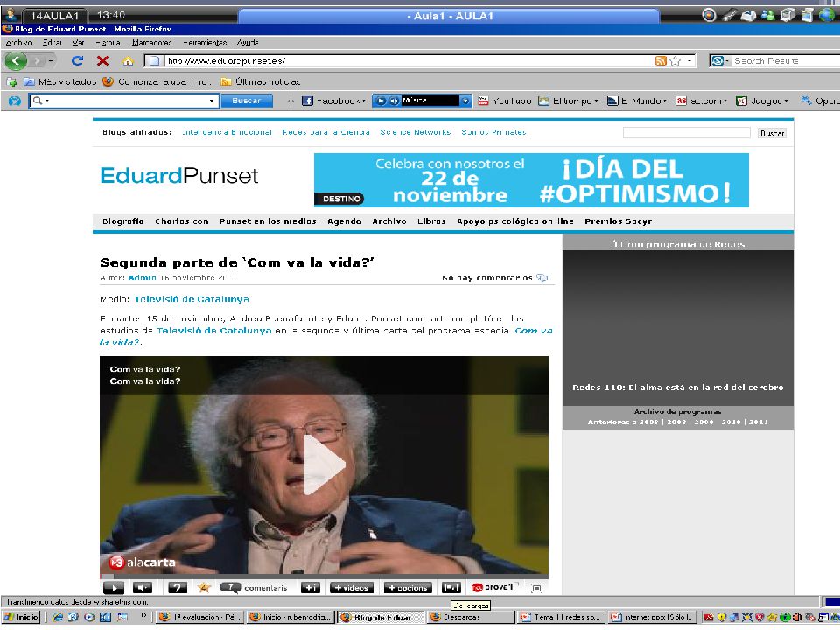Open Punset en los medios section
The height and width of the screenshot is (630, 840).
click(x=268, y=221)
